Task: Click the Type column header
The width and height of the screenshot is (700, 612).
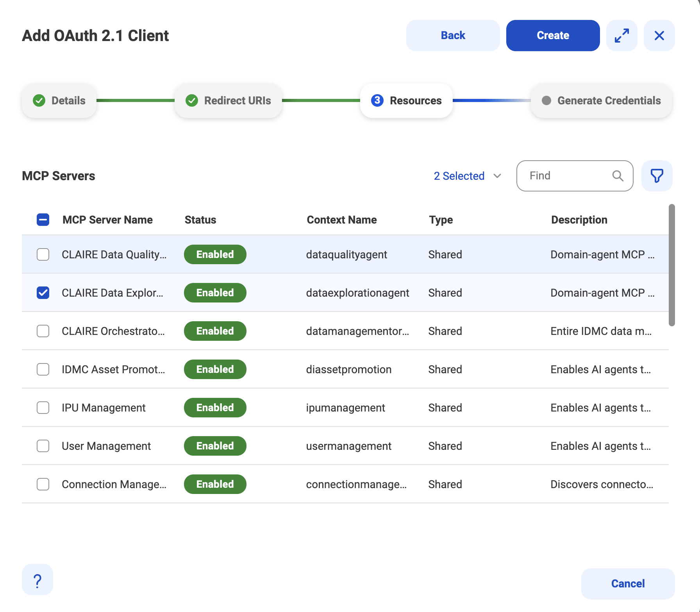Action: click(x=441, y=220)
